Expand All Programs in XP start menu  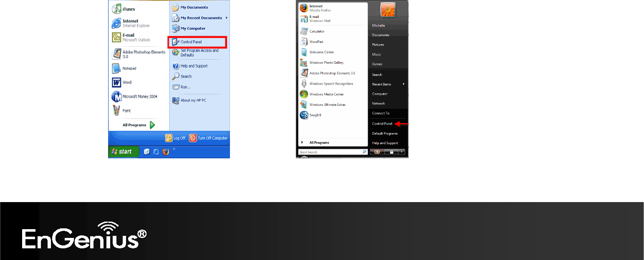click(x=139, y=125)
